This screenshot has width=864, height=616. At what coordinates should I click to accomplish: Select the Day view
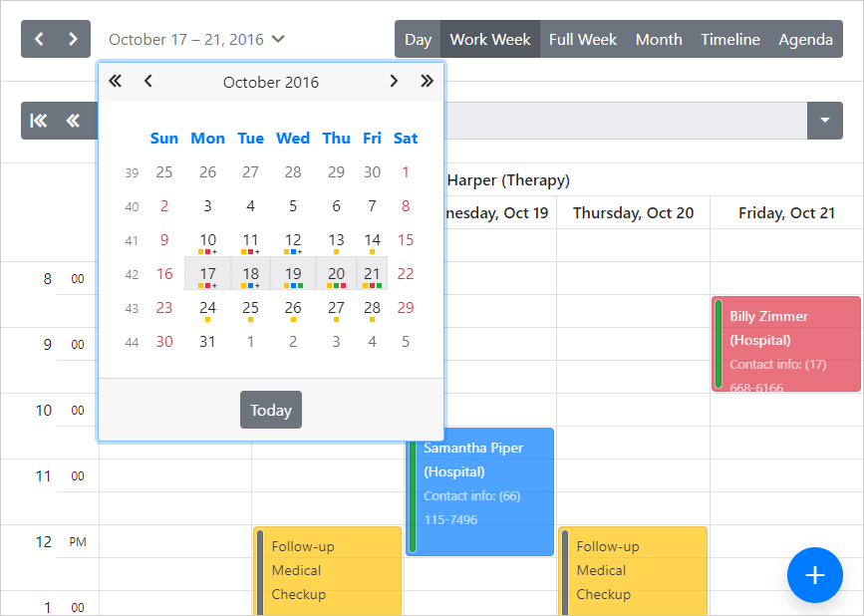point(418,39)
